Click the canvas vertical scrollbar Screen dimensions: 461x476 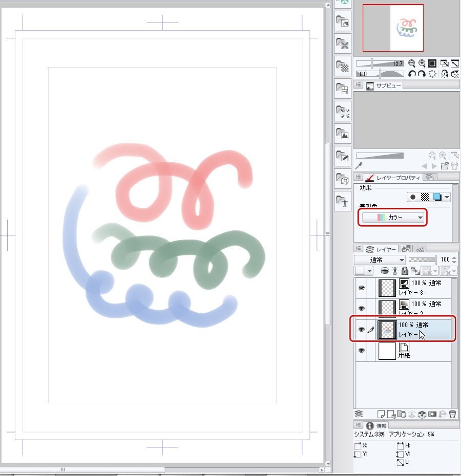tap(328, 234)
